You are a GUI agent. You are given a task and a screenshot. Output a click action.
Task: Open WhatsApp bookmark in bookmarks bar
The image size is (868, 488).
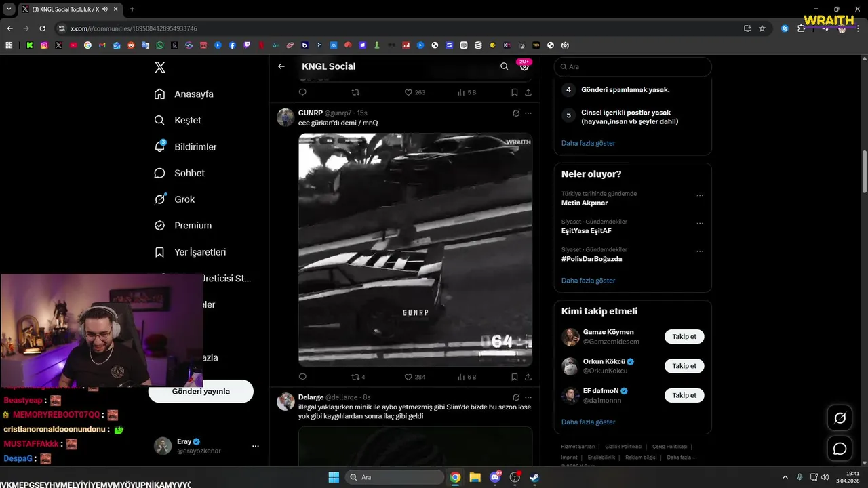pos(160,45)
